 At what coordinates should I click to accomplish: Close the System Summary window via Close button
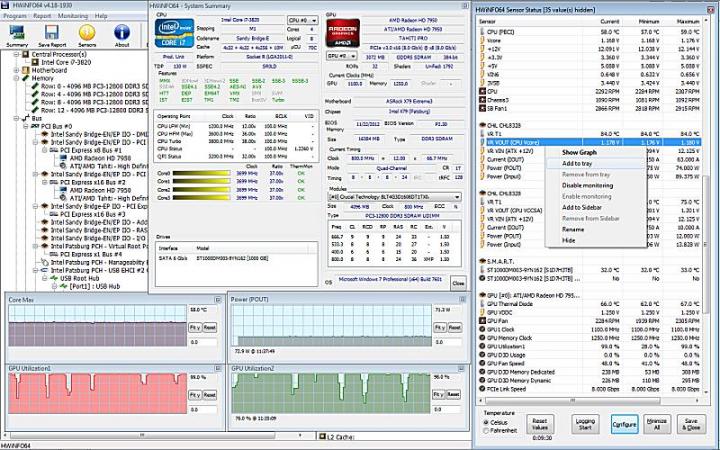458,283
